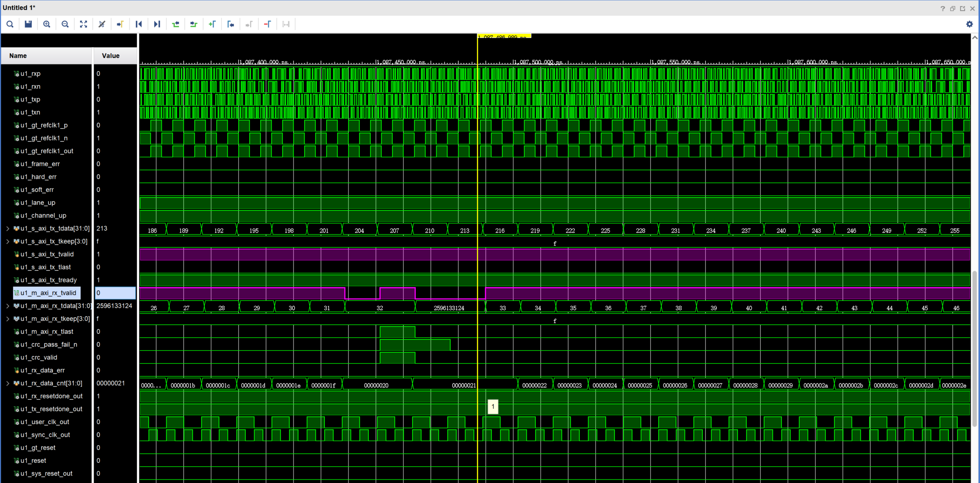Jump to the last time icon
Image resolution: width=980 pixels, height=483 pixels.
point(157,24)
